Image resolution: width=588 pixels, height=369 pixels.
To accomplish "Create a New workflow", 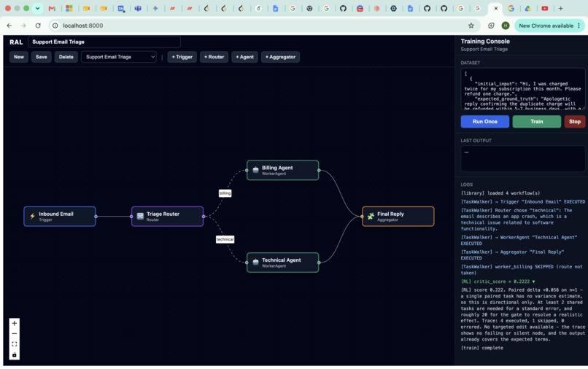I will pyautogui.click(x=19, y=57).
